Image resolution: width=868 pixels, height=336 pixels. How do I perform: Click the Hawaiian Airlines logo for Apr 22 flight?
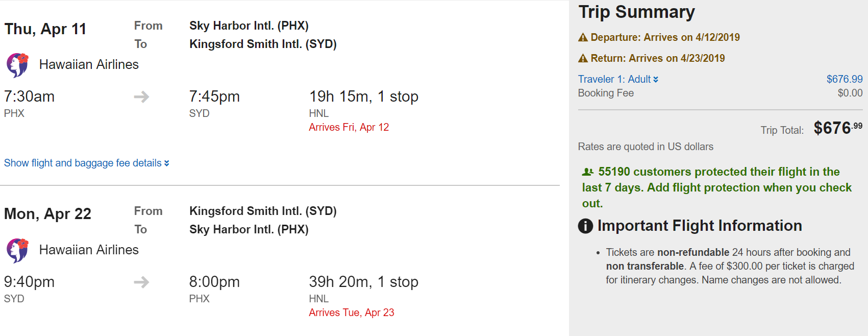click(x=17, y=250)
